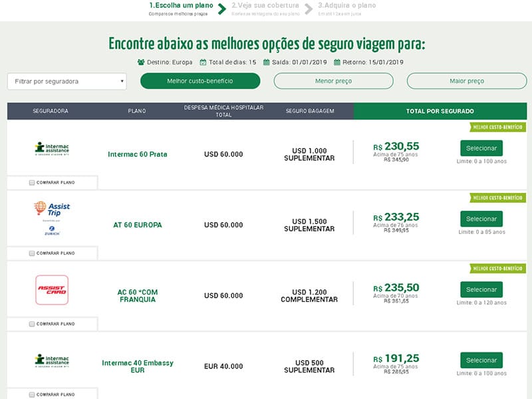Screen dimensions: 532x399
Task: Click the EUR 40.000 medical coverage value
Action: point(223,366)
